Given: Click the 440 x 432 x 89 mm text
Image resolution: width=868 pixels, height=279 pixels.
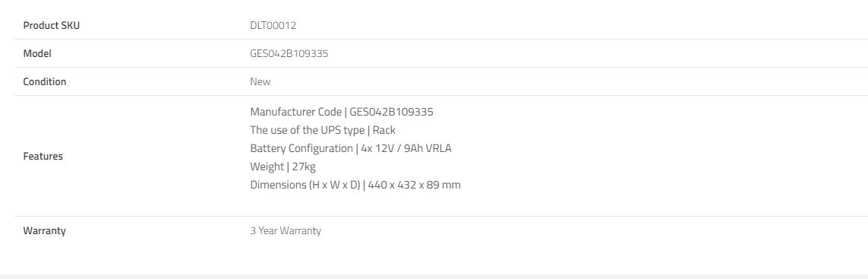Looking at the screenshot, I should 414,185.
